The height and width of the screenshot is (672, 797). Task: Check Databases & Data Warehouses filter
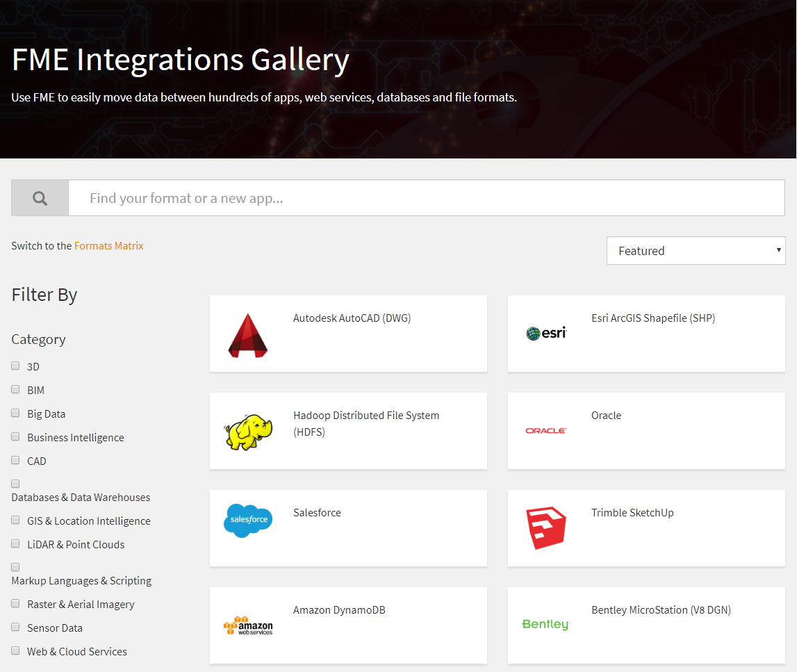pos(16,484)
